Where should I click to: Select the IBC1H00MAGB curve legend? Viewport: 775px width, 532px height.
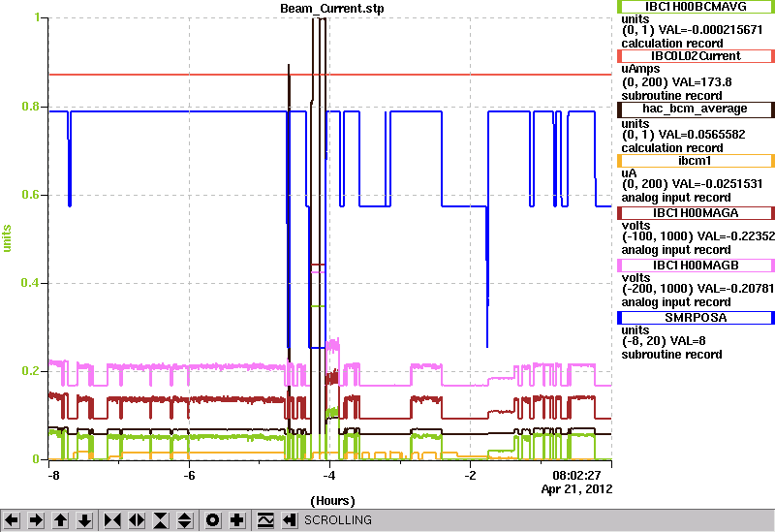coord(696,266)
